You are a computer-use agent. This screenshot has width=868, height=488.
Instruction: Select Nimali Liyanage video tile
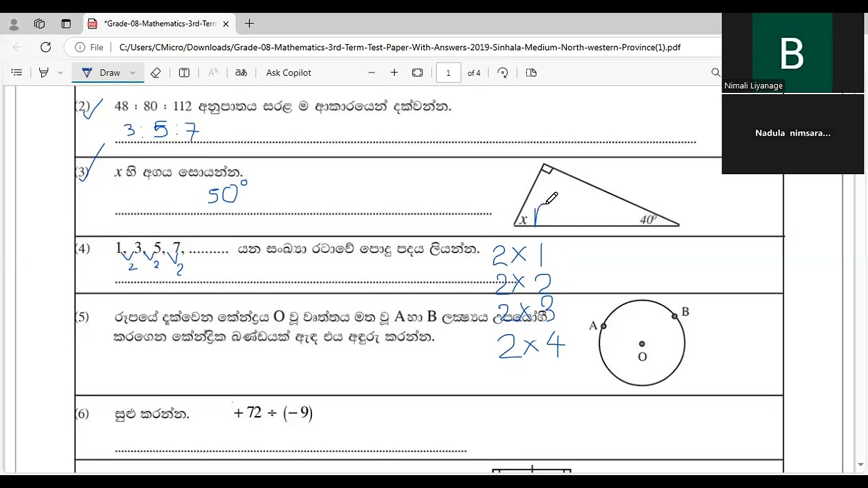(793, 53)
